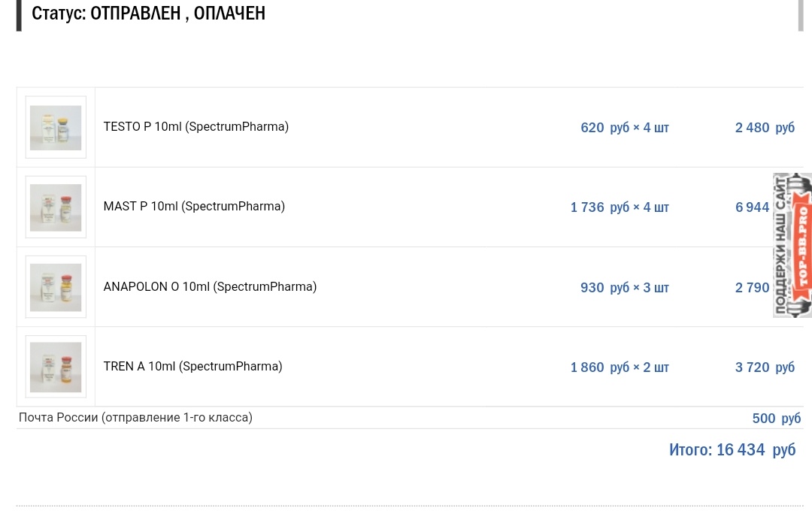This screenshot has width=812, height=511.
Task: Click the TESTO P 10ml product name
Action: 195,127
